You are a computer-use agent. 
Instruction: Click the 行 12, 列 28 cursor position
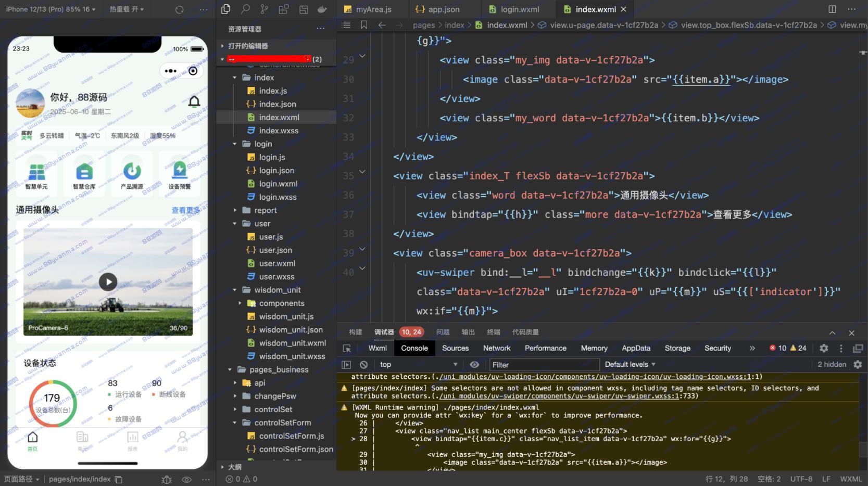tap(726, 479)
